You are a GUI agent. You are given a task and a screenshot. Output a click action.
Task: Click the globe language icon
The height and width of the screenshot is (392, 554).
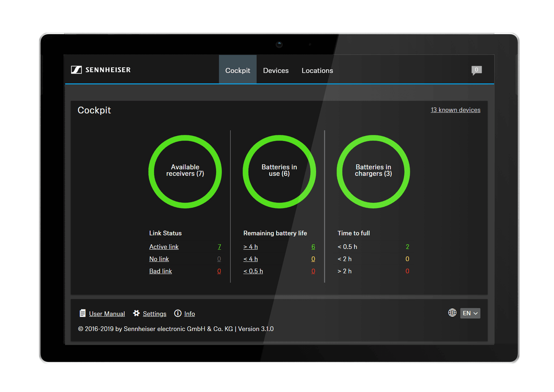pyautogui.click(x=452, y=313)
